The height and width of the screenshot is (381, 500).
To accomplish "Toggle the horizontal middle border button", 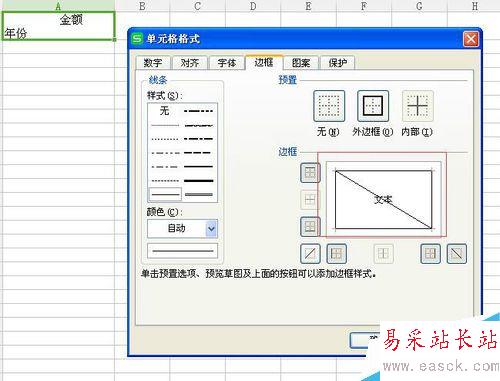I will 310,200.
